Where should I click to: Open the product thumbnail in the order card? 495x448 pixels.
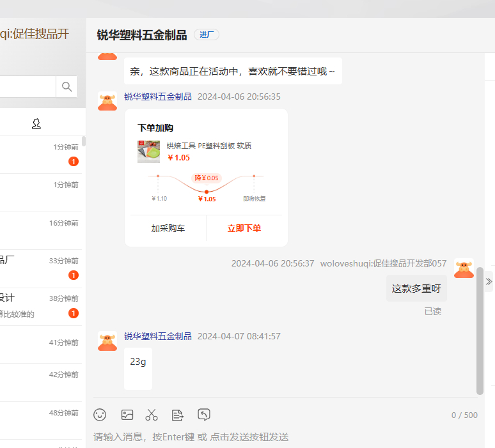pyautogui.click(x=148, y=151)
